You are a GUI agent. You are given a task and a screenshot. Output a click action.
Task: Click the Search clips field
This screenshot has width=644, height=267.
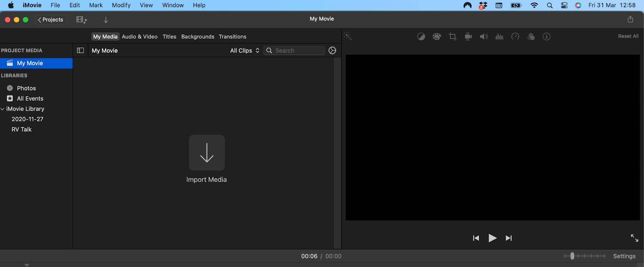[x=294, y=50]
